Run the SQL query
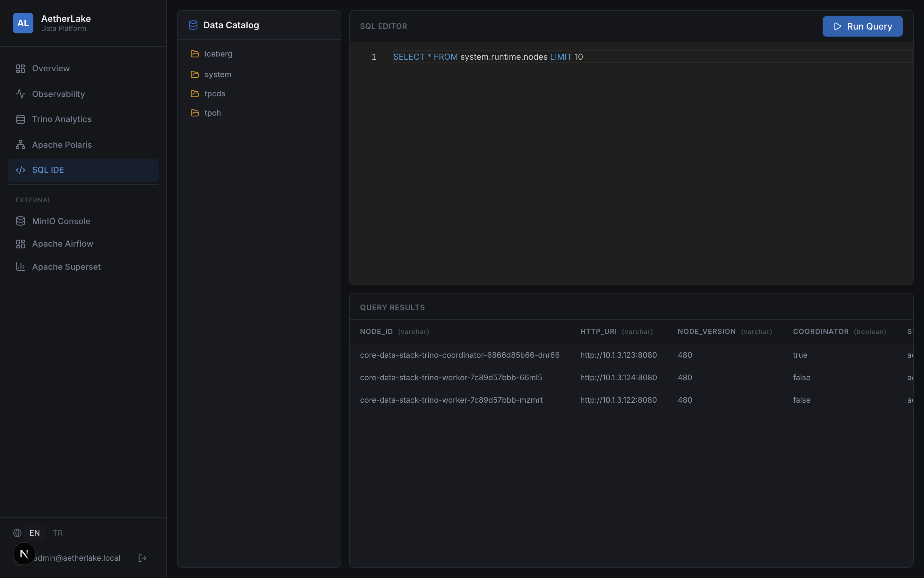 point(862,26)
